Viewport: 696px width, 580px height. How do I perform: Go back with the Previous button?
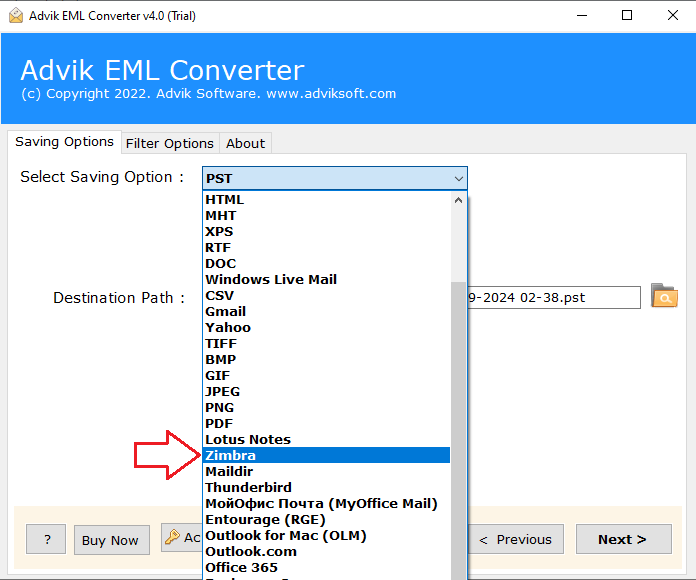point(515,539)
